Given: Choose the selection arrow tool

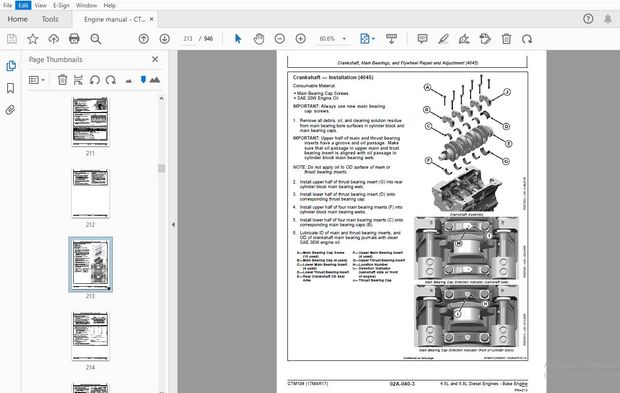Looking at the screenshot, I should click(238, 39).
